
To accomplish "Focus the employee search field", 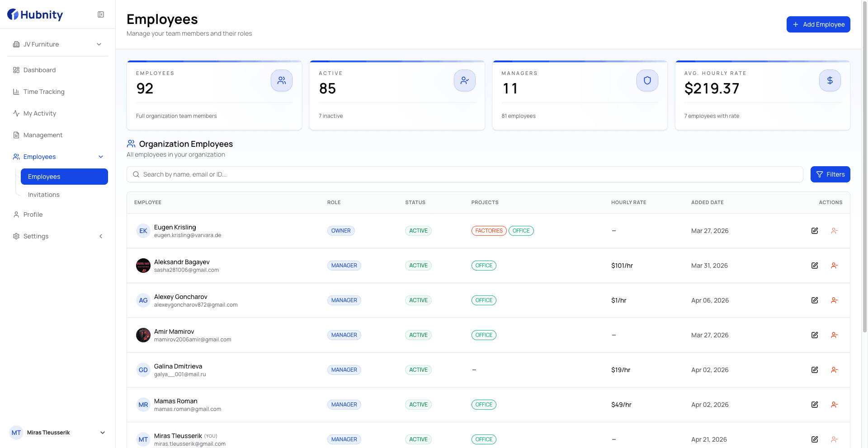I will coord(465,174).
